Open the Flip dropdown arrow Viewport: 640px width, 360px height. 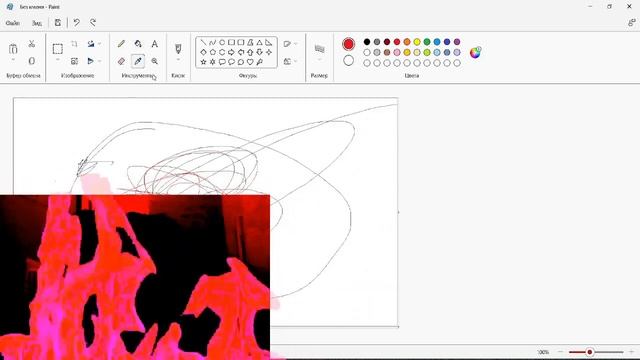100,61
